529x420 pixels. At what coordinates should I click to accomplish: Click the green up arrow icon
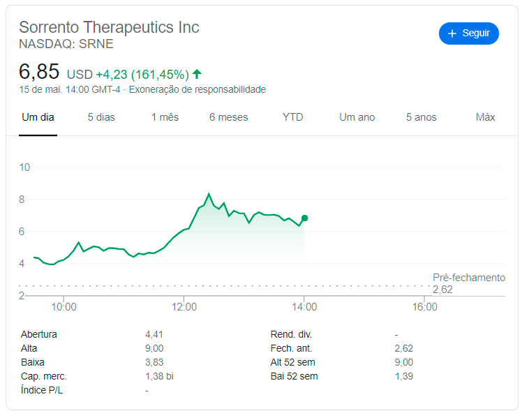tap(197, 74)
